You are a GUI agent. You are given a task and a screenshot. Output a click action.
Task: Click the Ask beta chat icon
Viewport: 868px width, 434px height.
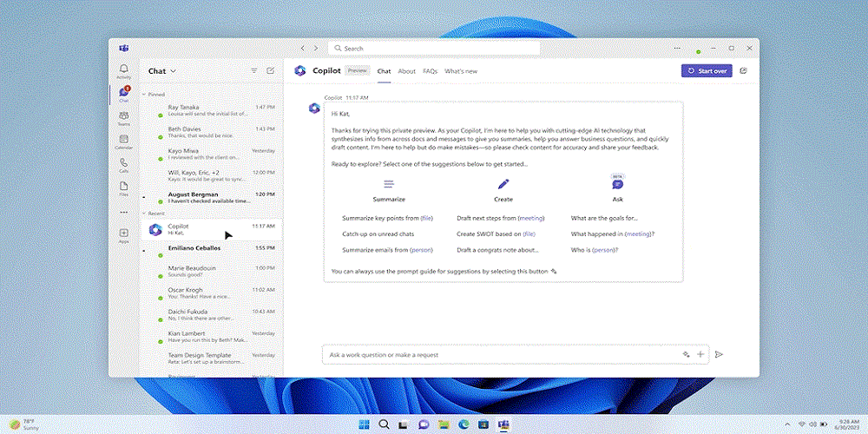point(617,183)
